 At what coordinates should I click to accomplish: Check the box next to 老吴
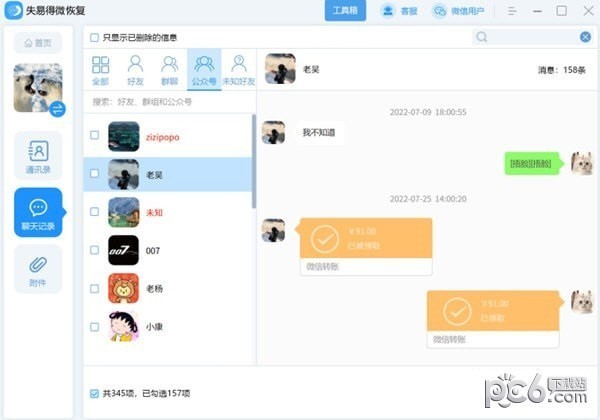94,173
